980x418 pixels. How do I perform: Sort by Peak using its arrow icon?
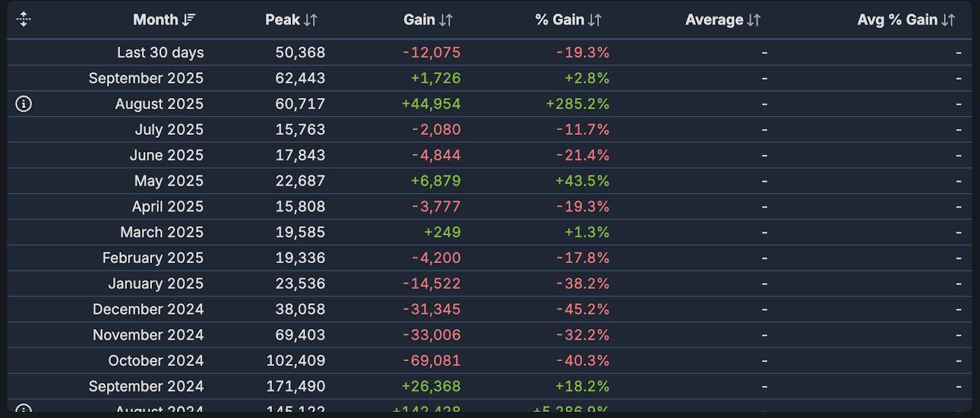(311, 20)
